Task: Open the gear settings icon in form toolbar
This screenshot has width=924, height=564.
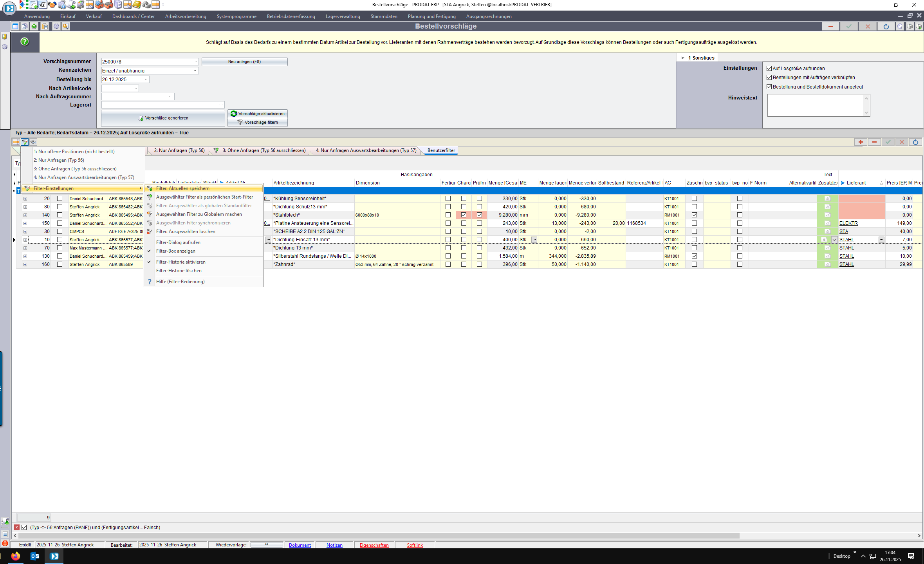Action: pyautogui.click(x=56, y=26)
